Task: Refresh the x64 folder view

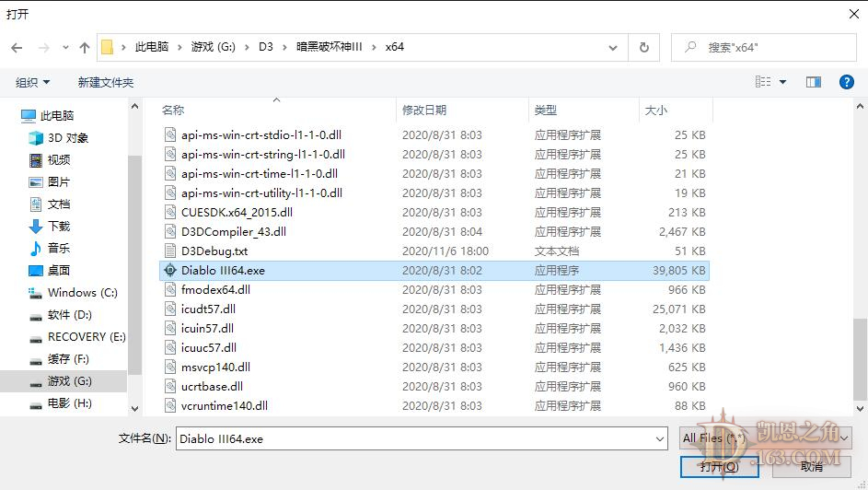Action: click(643, 48)
